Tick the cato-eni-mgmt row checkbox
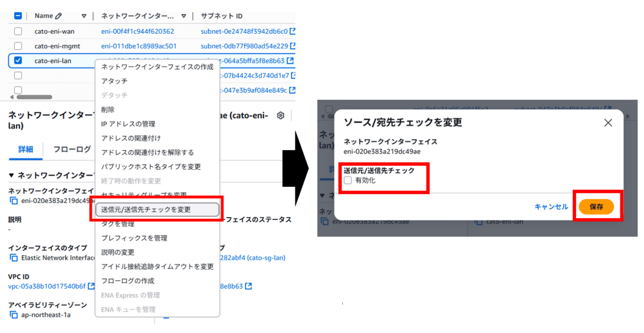644x333 pixels. coord(18,46)
